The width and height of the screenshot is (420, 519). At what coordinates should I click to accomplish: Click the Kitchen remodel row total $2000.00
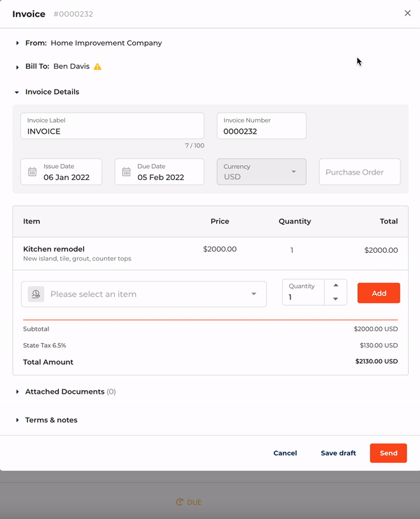pos(381,250)
